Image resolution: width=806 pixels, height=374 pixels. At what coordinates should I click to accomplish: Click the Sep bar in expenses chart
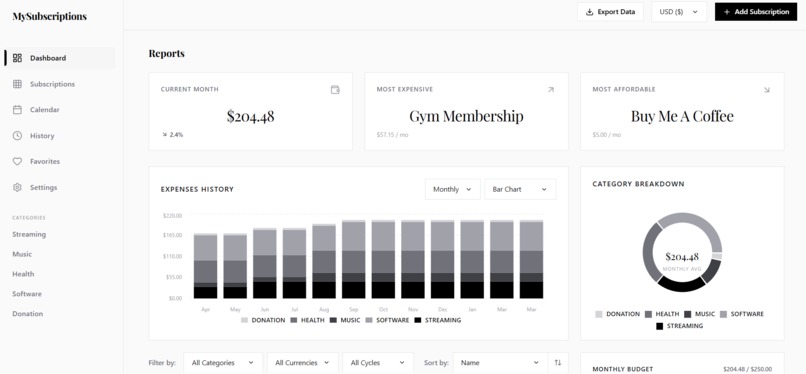(x=354, y=259)
